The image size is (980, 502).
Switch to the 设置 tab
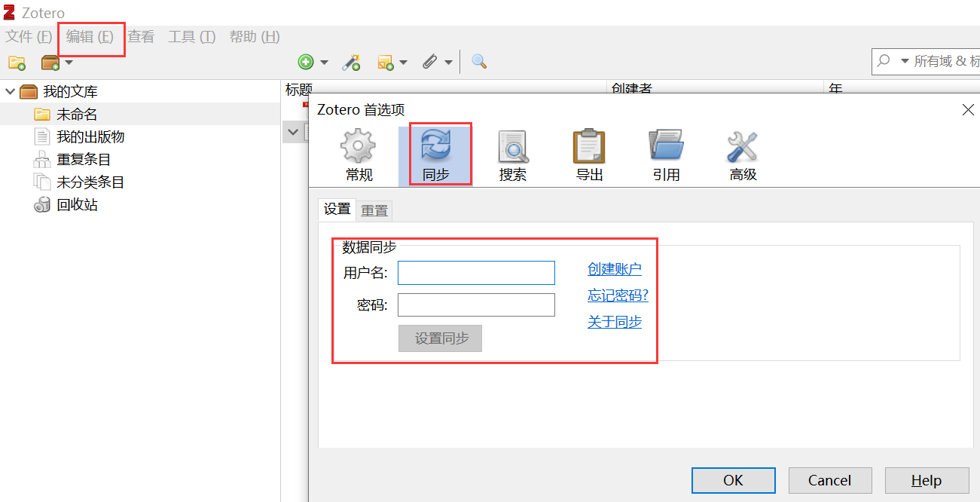coord(337,210)
